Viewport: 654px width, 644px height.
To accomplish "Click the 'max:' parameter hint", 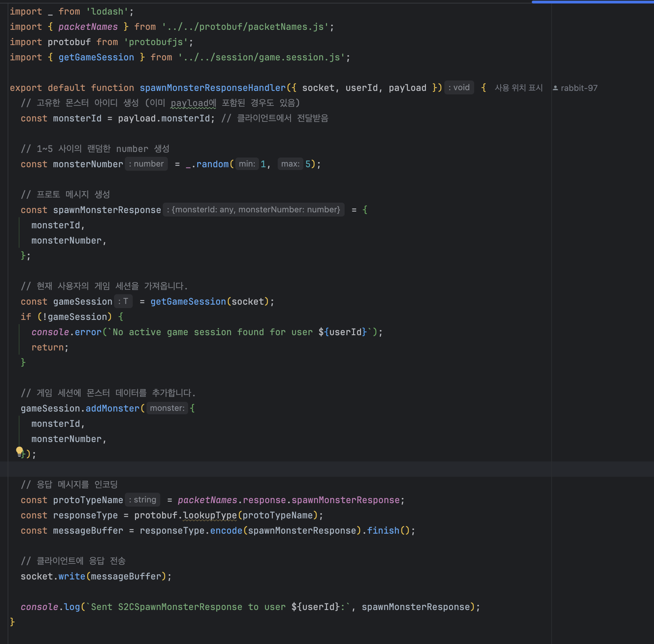I will [290, 164].
